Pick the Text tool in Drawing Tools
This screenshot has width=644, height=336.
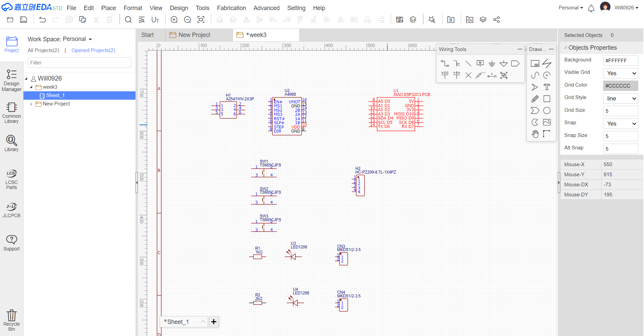[x=547, y=87]
